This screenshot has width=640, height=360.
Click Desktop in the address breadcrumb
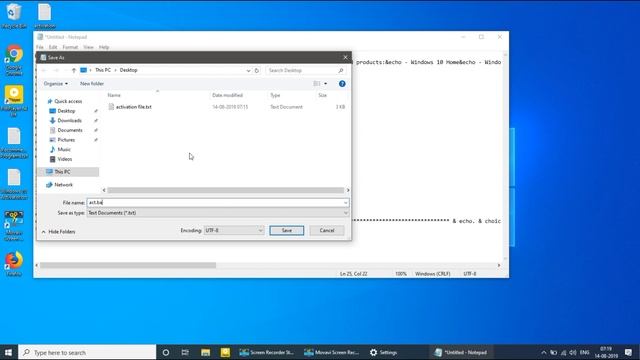click(x=128, y=70)
